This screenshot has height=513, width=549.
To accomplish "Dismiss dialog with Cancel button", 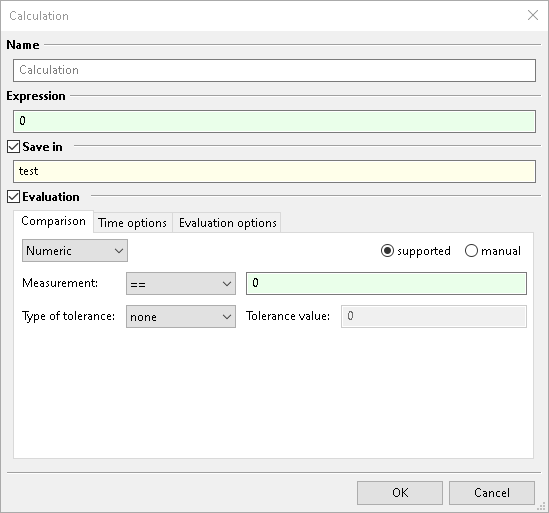I will tap(492, 493).
